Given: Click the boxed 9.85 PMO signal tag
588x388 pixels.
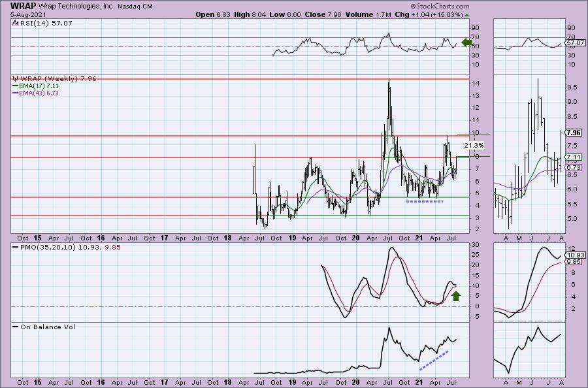Looking at the screenshot, I should click(574, 262).
